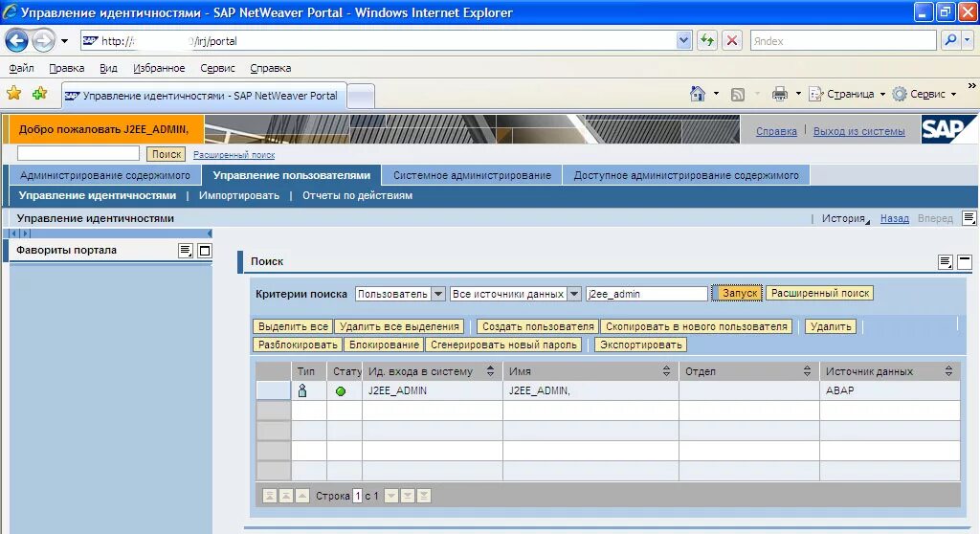The width and height of the screenshot is (980, 534).
Task: Click the Справка link in portal header
Action: pyautogui.click(x=776, y=131)
